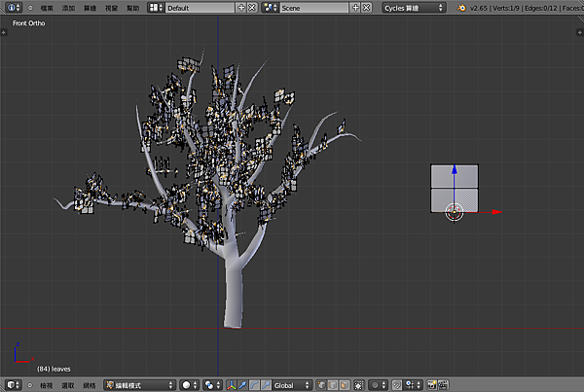Open the 算繪 (Render) menu
This screenshot has height=392, width=584.
click(x=90, y=8)
